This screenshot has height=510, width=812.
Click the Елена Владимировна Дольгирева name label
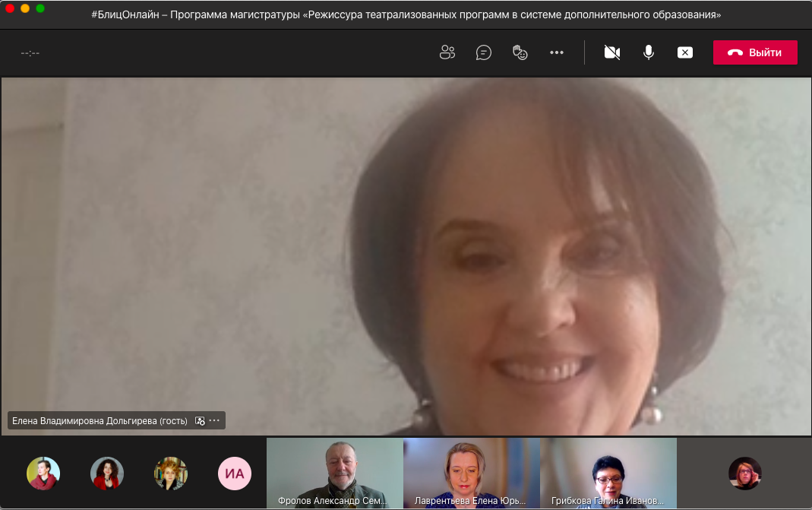100,420
